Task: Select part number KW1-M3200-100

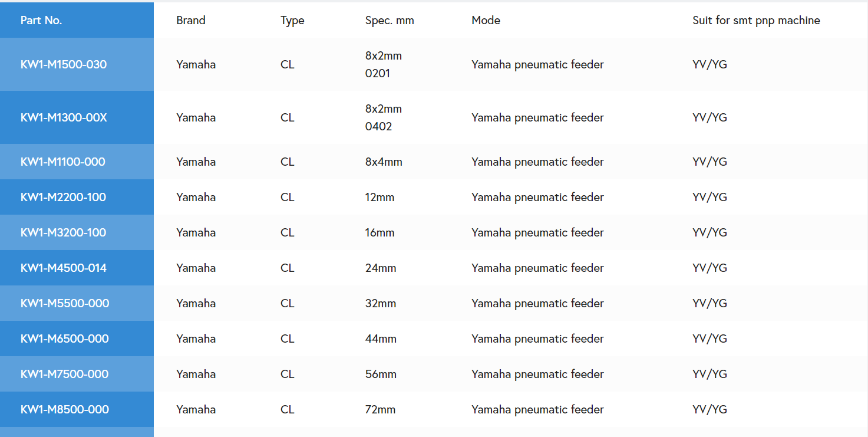Action: click(x=63, y=232)
